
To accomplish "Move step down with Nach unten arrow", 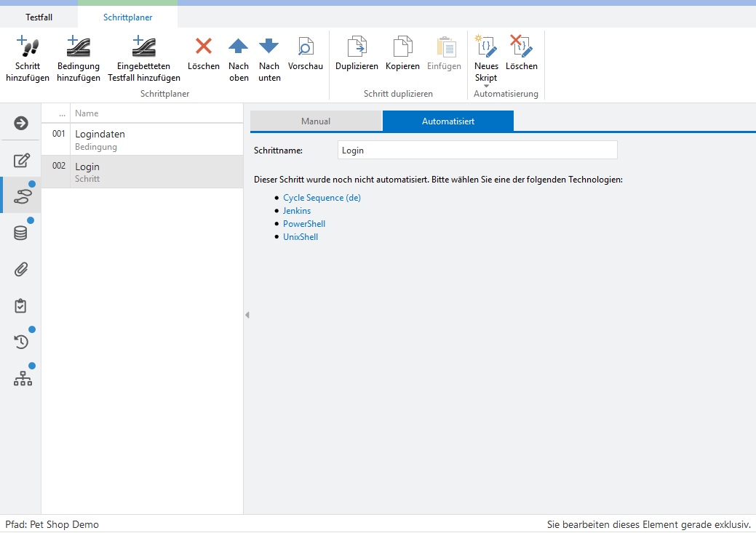I will coord(269,47).
